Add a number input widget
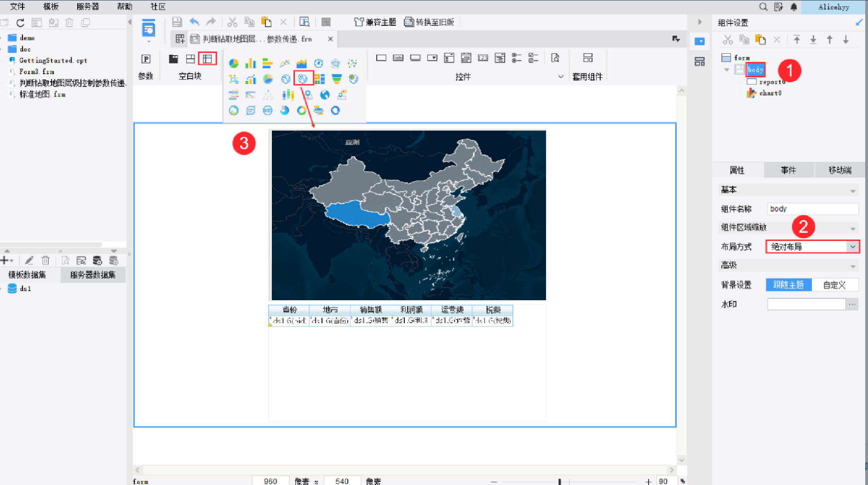This screenshot has width=868, height=485. click(483, 58)
